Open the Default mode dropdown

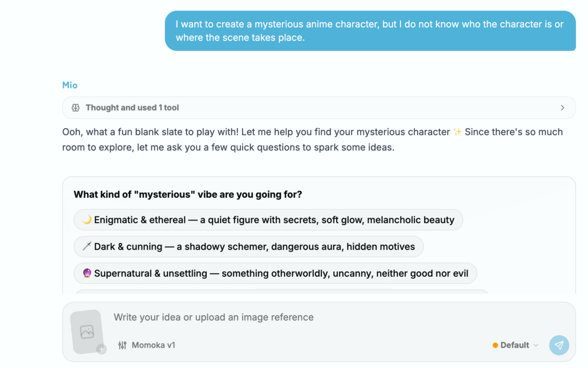(515, 345)
